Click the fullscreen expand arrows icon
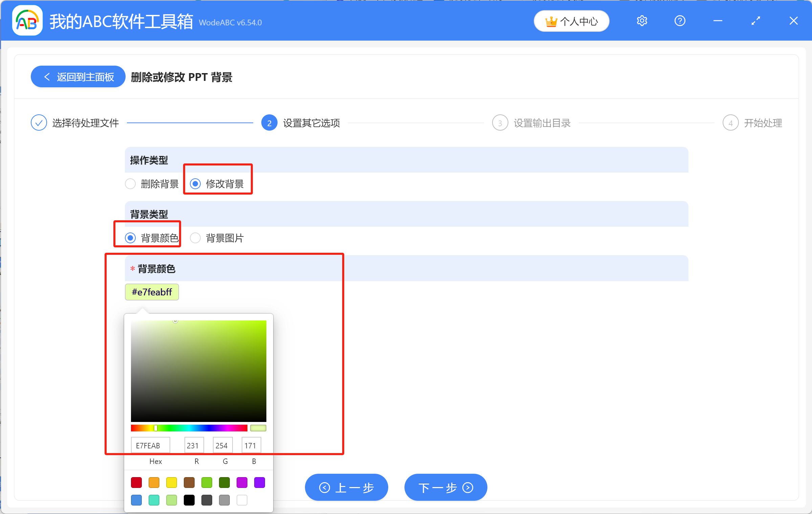Screen dimensions: 812x514 pos(755,21)
